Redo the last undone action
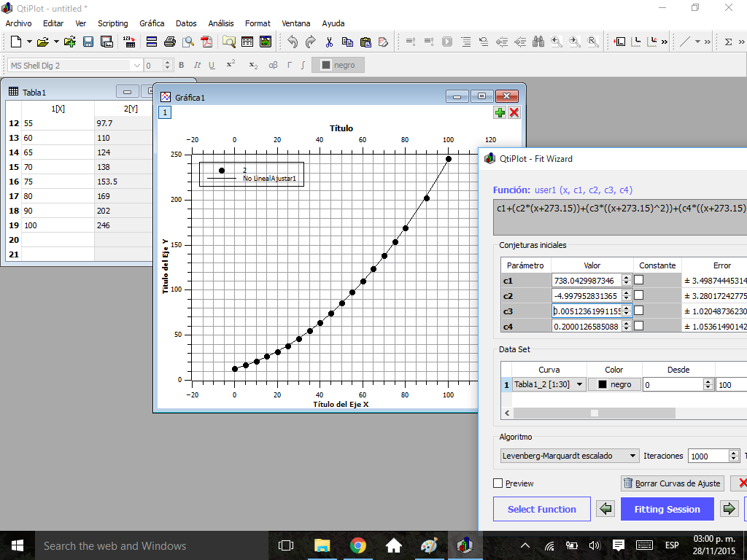The width and height of the screenshot is (747, 560). (311, 42)
